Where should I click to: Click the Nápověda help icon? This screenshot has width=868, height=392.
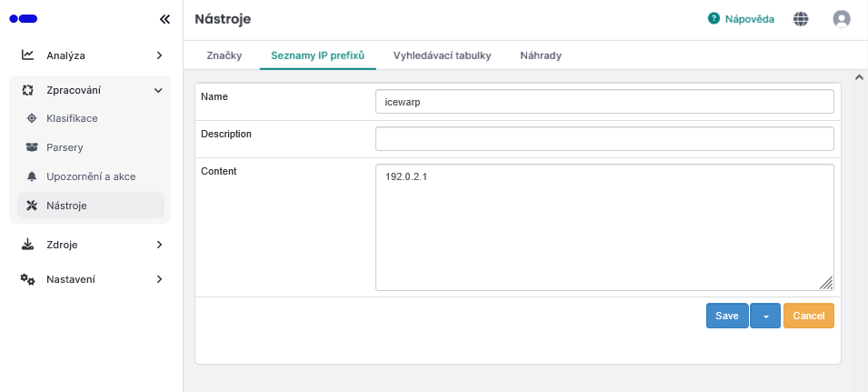714,18
